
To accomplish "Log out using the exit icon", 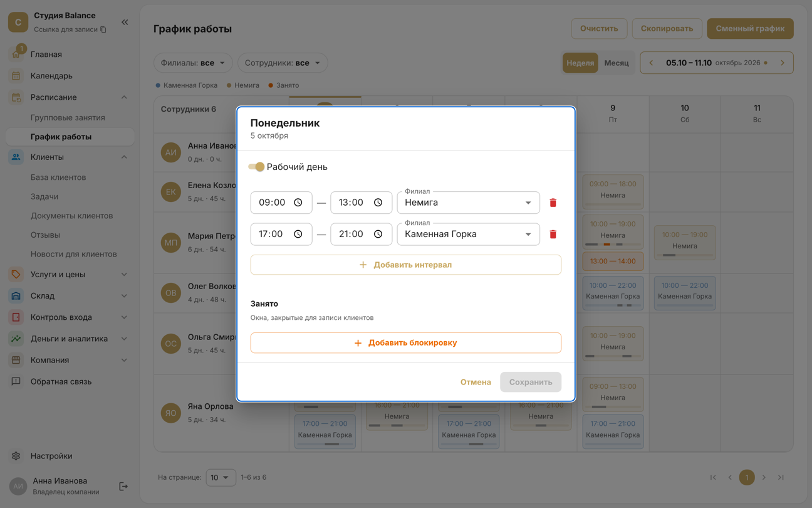I will tap(123, 486).
